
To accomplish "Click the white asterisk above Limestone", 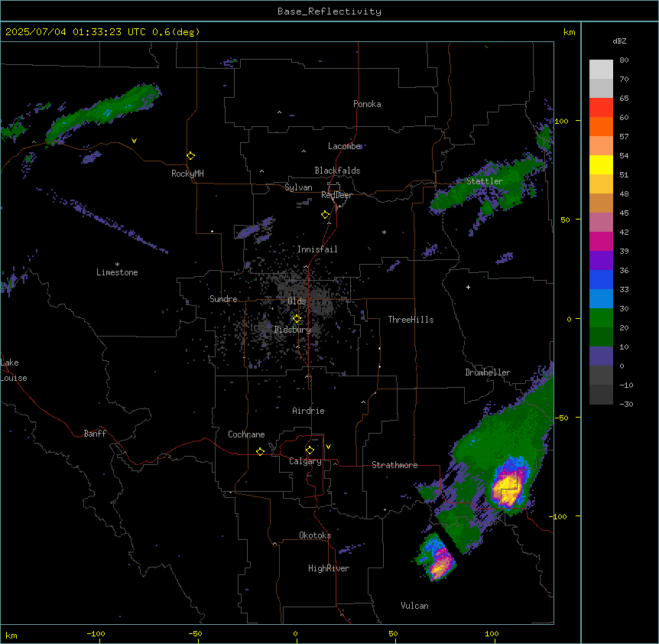I will [117, 265].
